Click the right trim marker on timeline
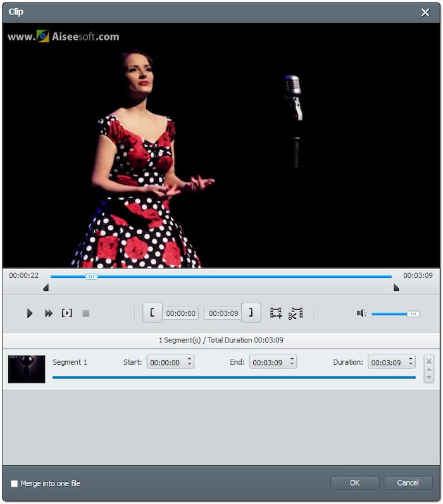Image resolution: width=443 pixels, height=504 pixels. pyautogui.click(x=396, y=288)
